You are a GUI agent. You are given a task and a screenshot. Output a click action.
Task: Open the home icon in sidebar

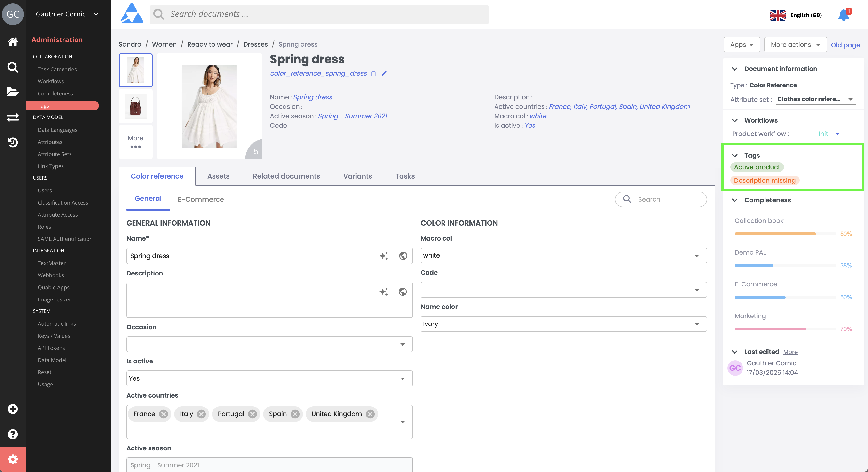(13, 41)
